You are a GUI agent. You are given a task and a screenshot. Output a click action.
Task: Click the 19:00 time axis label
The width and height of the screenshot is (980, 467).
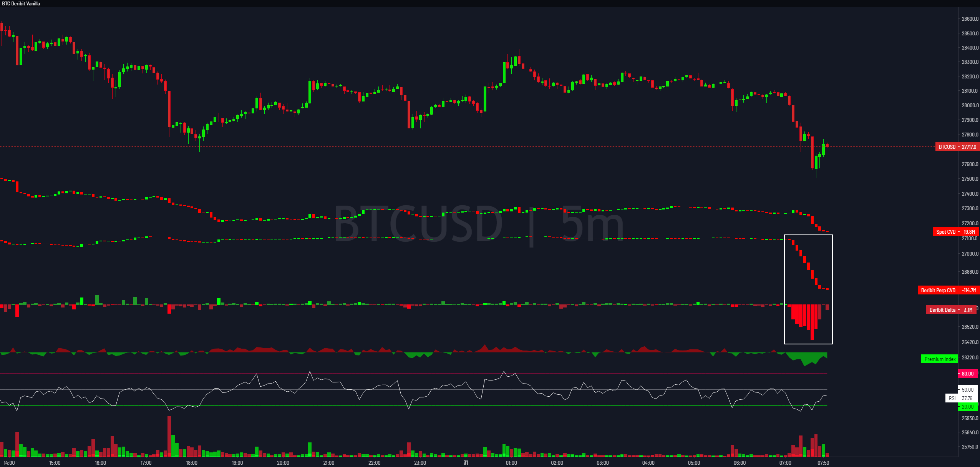[237, 463]
